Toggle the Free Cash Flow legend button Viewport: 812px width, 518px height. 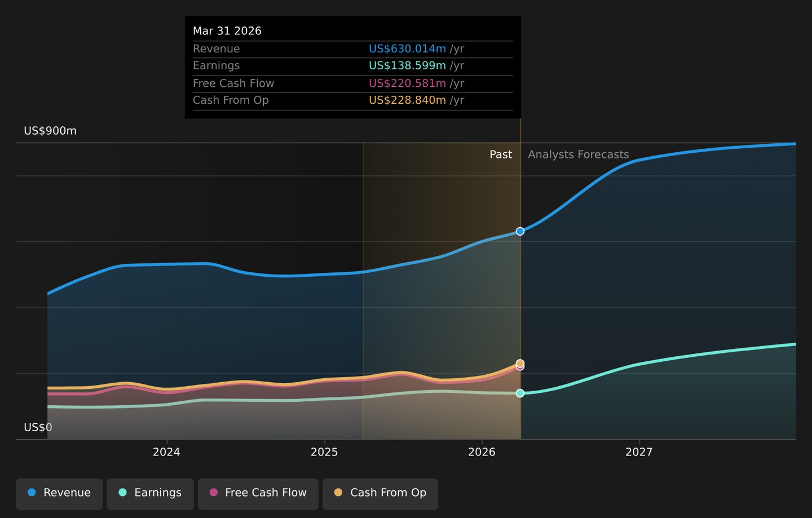258,494
